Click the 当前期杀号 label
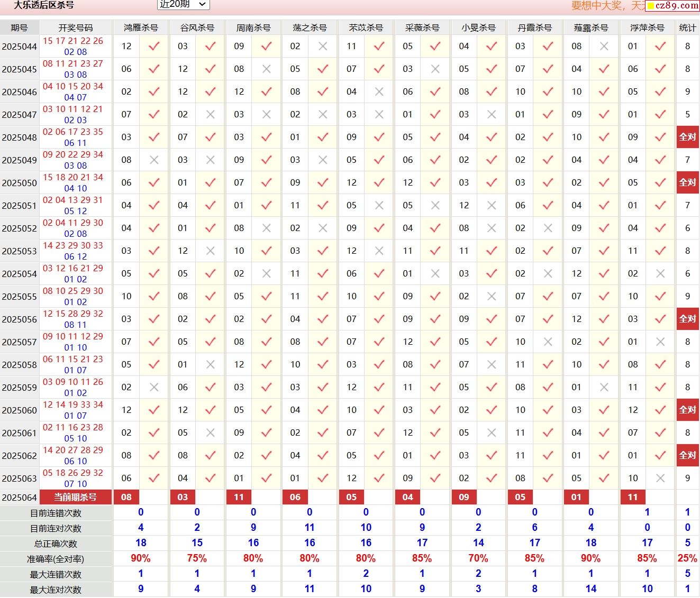Viewport: 700px width, 598px height. coord(75,498)
